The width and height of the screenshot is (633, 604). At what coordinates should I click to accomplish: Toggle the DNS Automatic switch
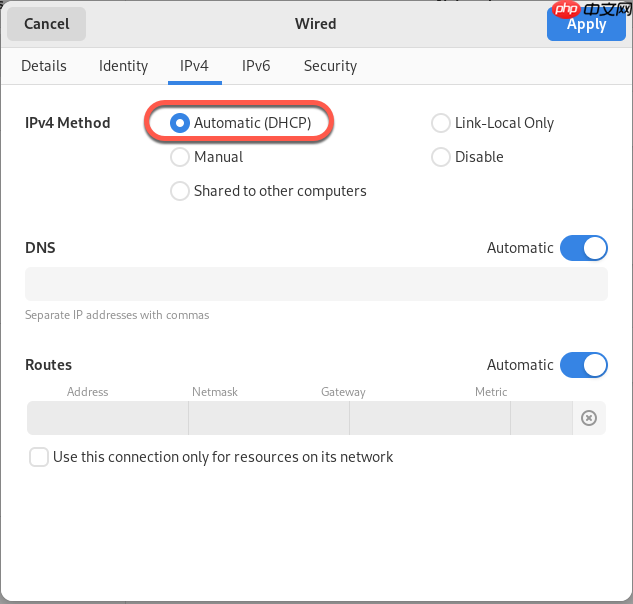click(x=584, y=248)
